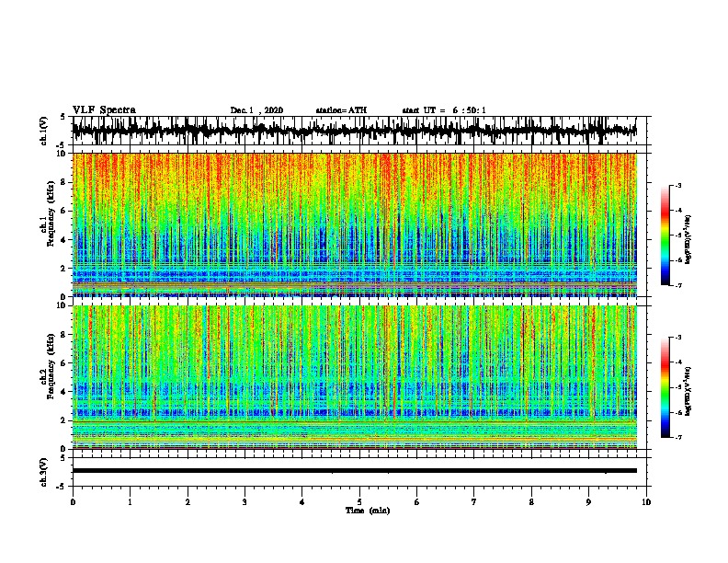The width and height of the screenshot is (728, 563).
Task: Click the ch.1 colorbar log(PSD) unit label
Action: pyautogui.click(x=688, y=239)
